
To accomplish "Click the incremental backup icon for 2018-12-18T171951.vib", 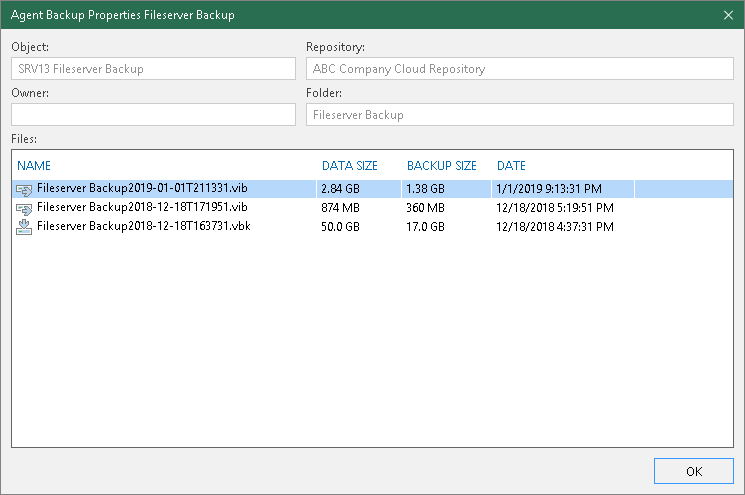I will (x=24, y=209).
